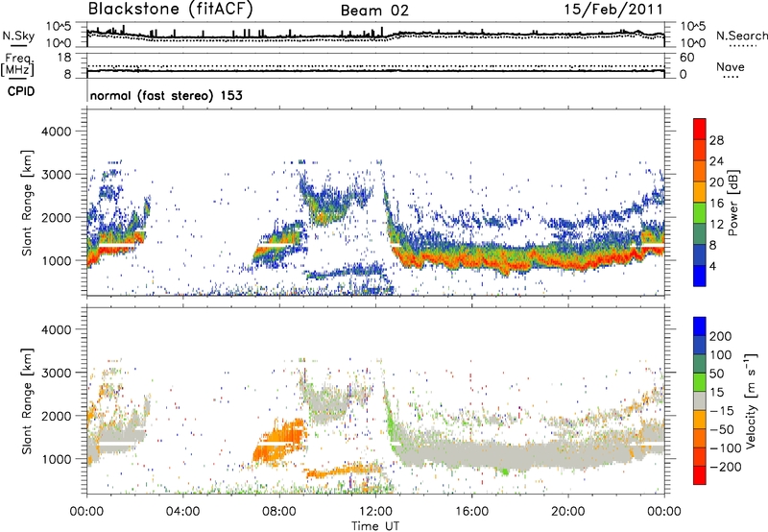768x532 pixels.
Task: Click the 'Power [dB]' colorbar label
Action: coord(732,203)
